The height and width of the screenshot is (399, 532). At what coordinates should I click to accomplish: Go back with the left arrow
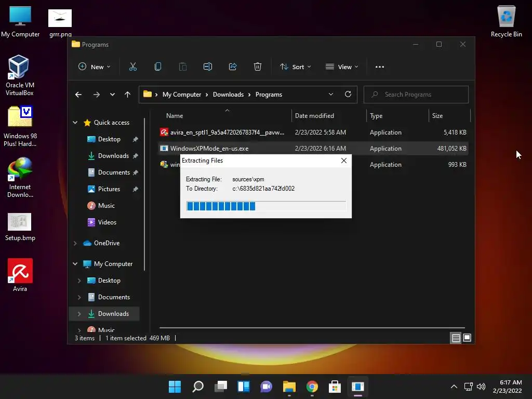(78, 95)
